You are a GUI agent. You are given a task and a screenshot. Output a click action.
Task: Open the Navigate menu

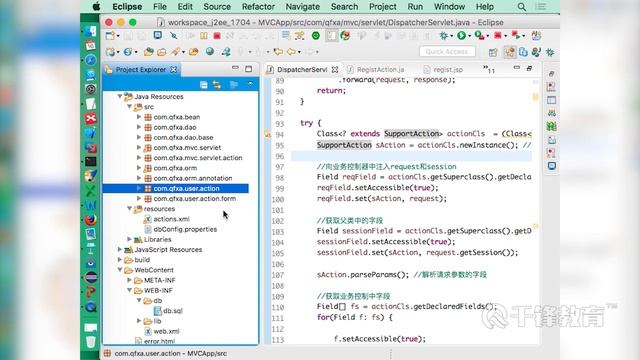click(x=302, y=7)
